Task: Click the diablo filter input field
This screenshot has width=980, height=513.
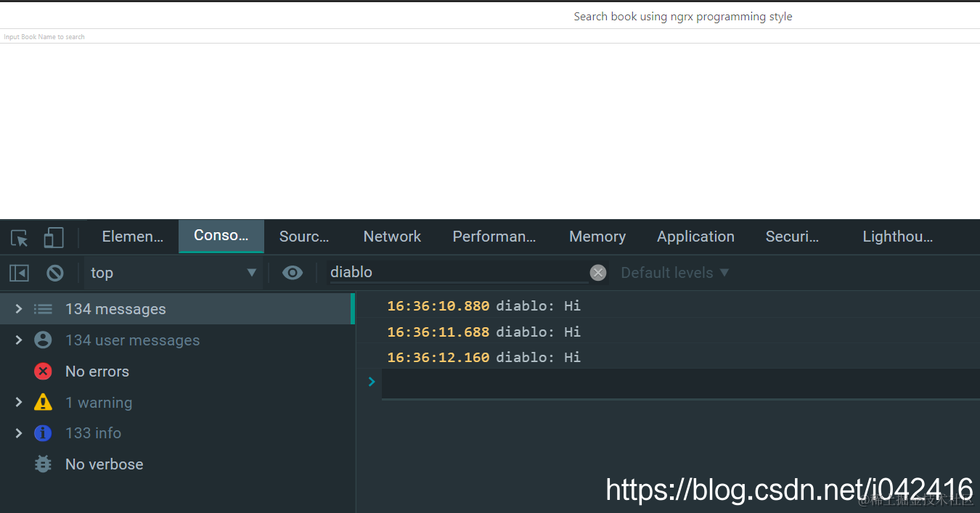Action: click(x=458, y=272)
